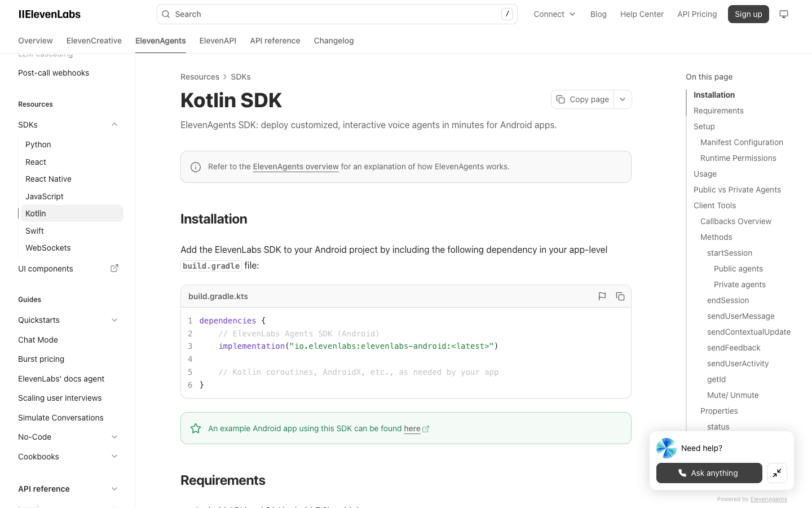Click the Need help avatar orb
The height and width of the screenshot is (508, 812).
pos(667,448)
